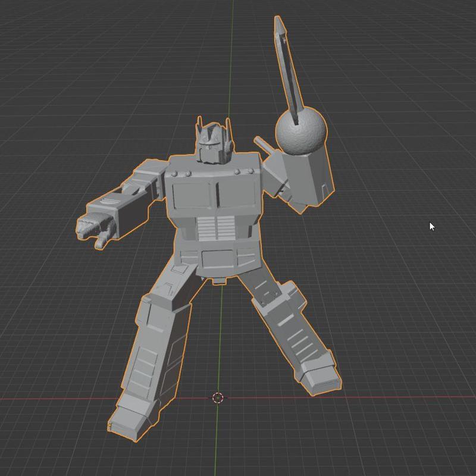Click the red X axis line right of cursor

[x=357, y=398]
